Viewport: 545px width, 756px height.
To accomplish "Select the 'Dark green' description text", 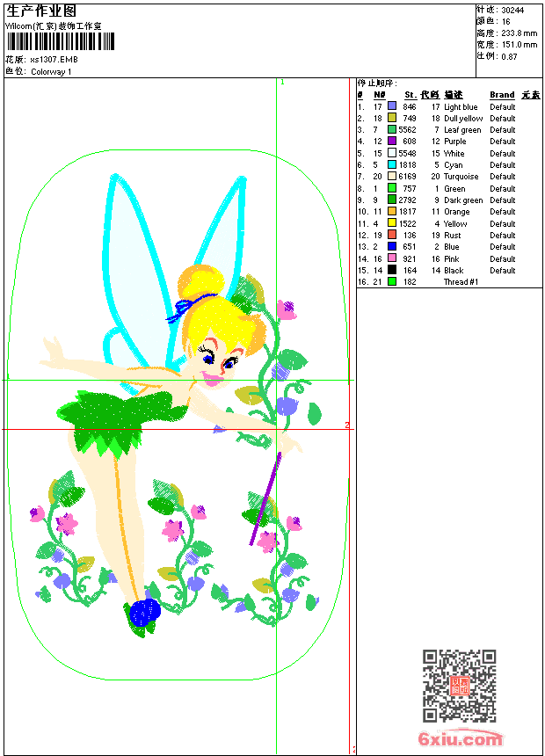I will [x=463, y=200].
